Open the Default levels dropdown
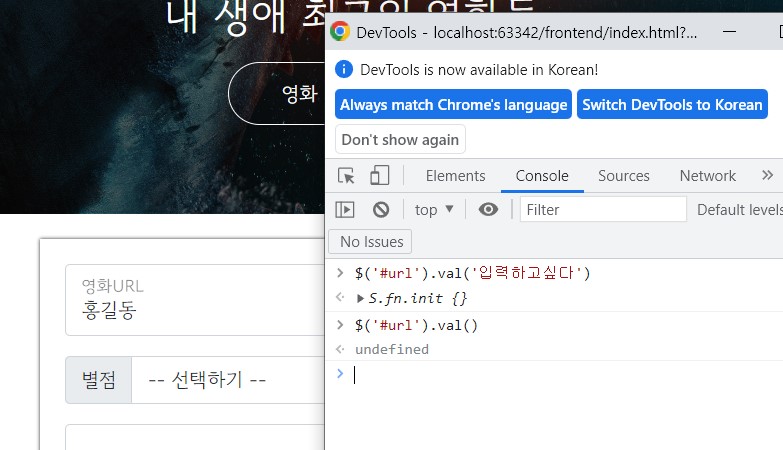Viewport: 783px width, 450px height. click(x=740, y=210)
